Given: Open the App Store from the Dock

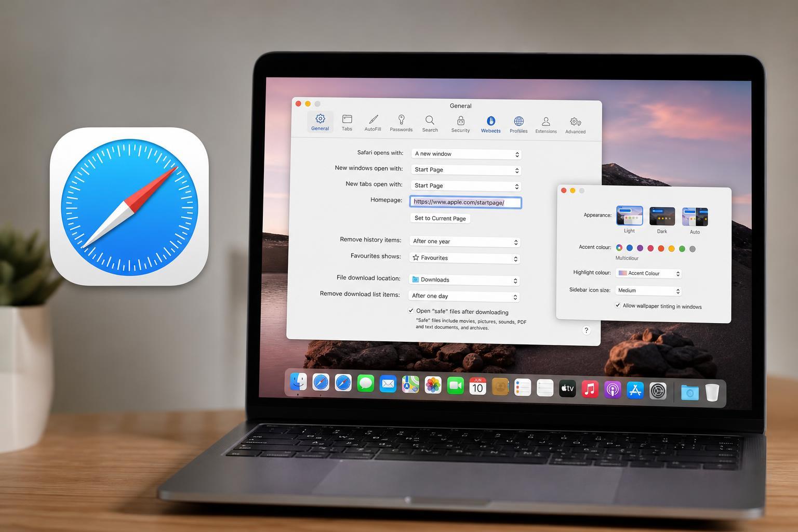Looking at the screenshot, I should click(635, 390).
